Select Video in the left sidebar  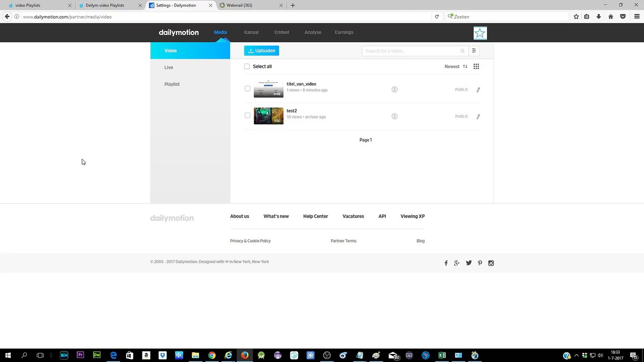point(190,51)
